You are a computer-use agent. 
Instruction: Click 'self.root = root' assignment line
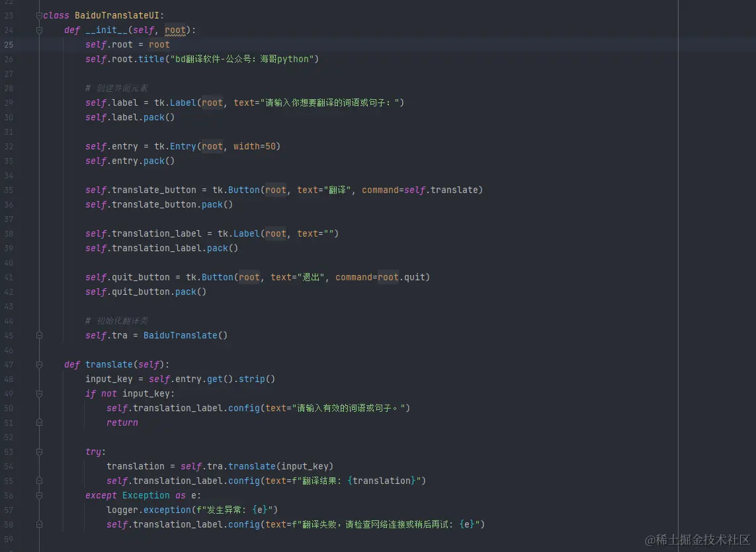pos(127,44)
